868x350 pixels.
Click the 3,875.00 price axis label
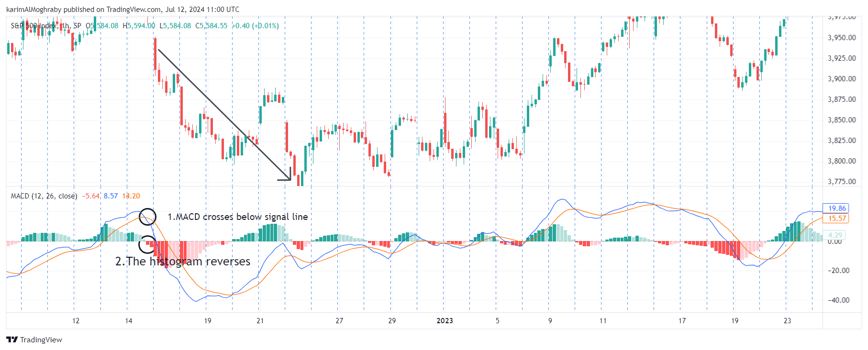coord(842,99)
